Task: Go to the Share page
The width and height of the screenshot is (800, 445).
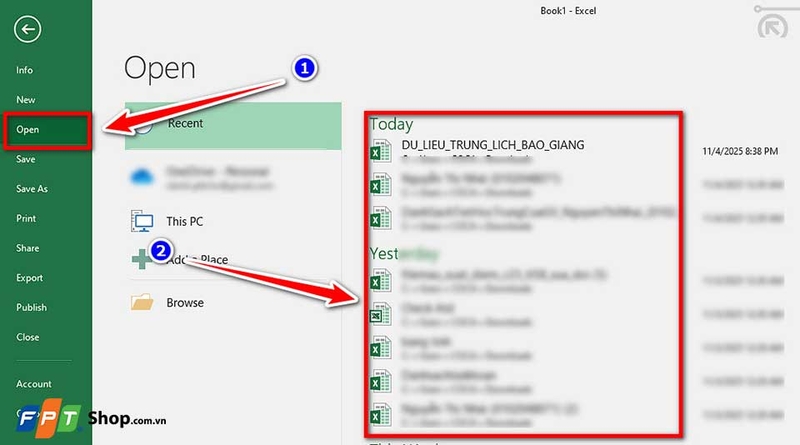Action: pos(28,248)
